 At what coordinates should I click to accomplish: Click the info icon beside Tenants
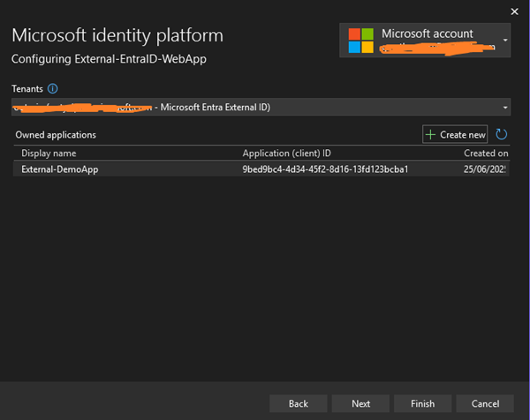(52, 89)
